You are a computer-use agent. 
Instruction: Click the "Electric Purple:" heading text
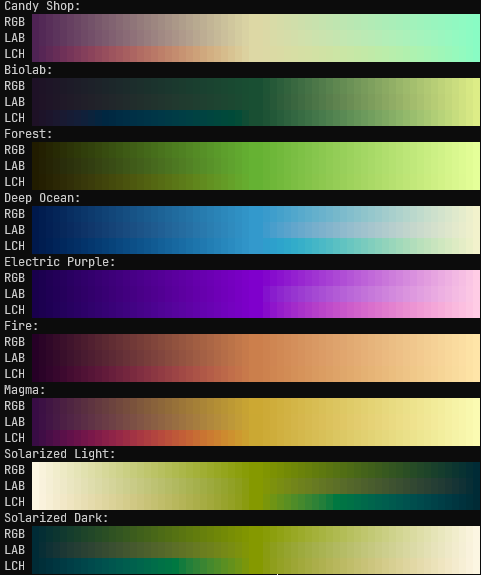(60, 262)
